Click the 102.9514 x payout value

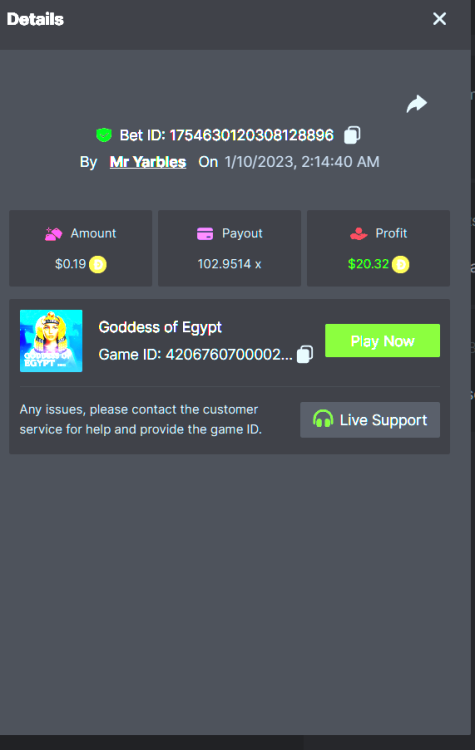pos(229,264)
